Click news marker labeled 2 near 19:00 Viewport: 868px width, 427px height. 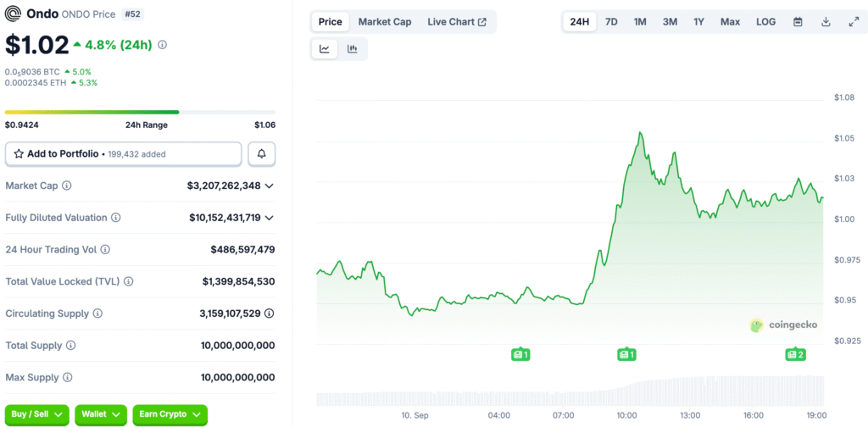[x=795, y=354]
